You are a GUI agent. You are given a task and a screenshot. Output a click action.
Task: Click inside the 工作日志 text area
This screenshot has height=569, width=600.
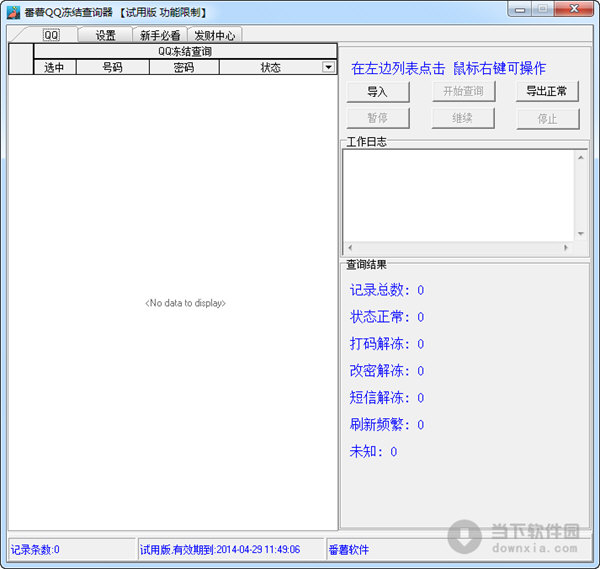tap(459, 196)
